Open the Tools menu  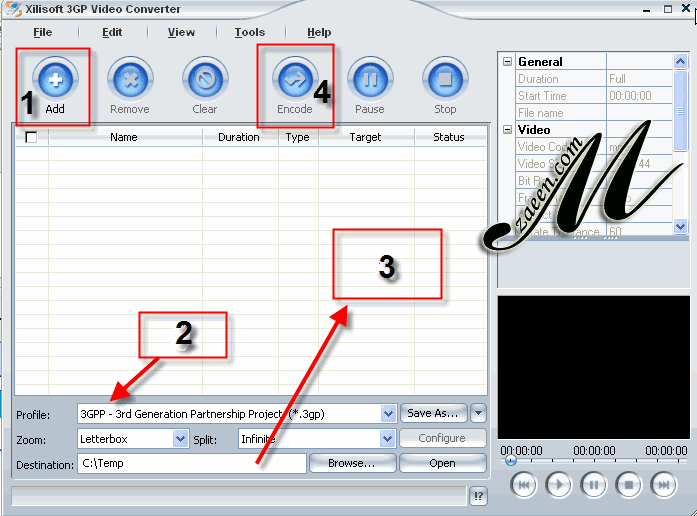pyautogui.click(x=250, y=32)
